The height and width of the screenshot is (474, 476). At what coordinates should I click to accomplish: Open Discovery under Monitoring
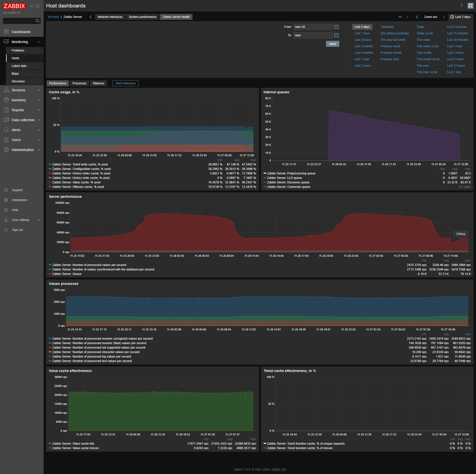click(x=25, y=81)
